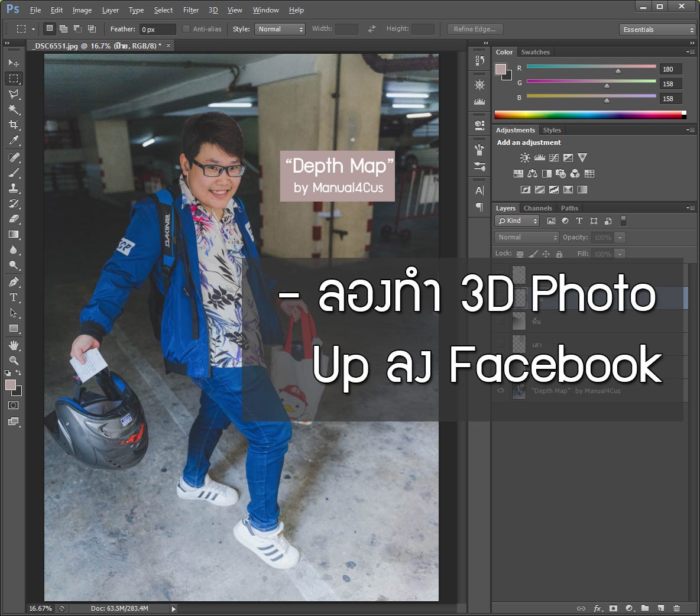
Task: Select the Eraser tool
Action: tap(14, 219)
